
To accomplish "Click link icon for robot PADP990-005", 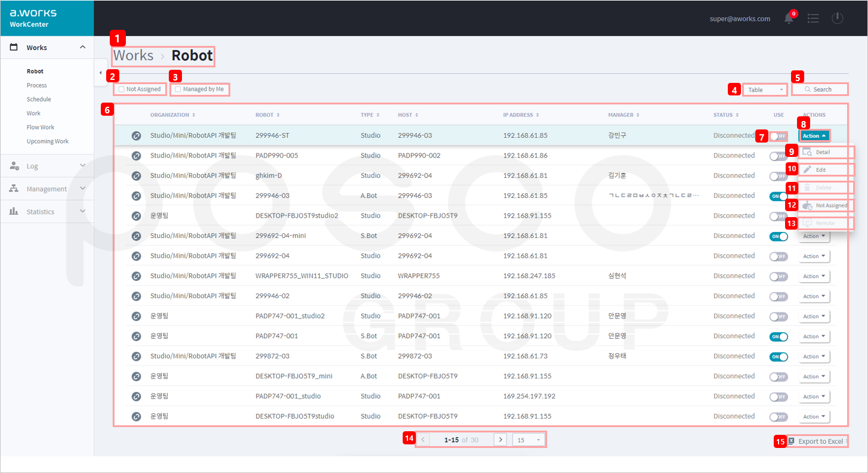I will point(136,156).
